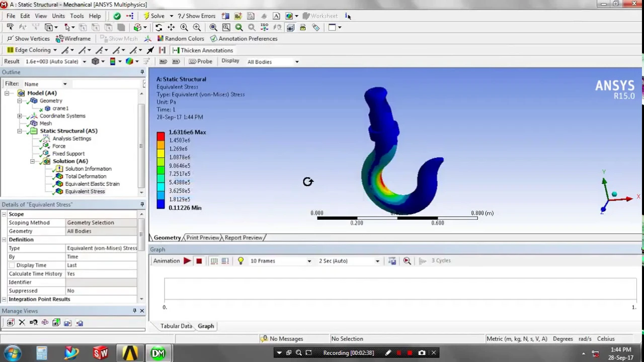Click the lightbulb update animation icon
644x362 pixels.
pyautogui.click(x=240, y=261)
